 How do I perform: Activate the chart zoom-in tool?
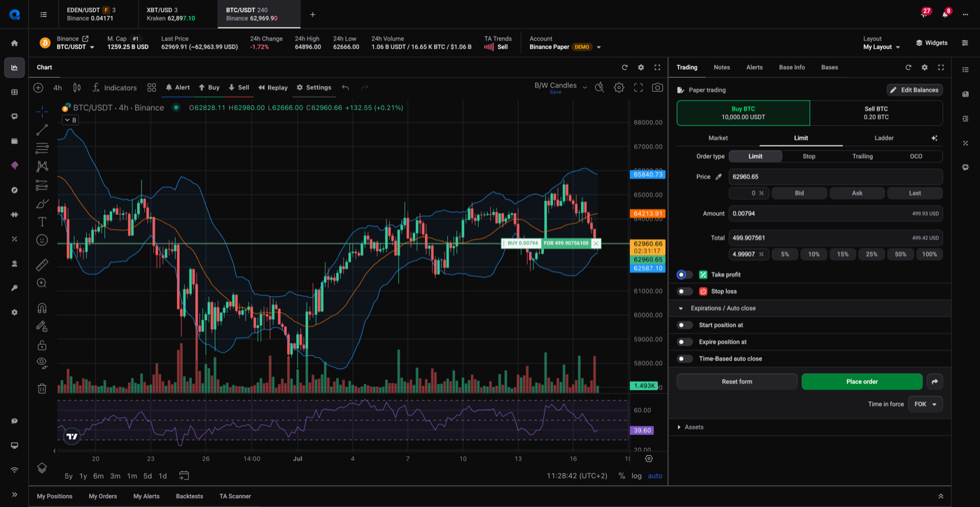pos(42,283)
